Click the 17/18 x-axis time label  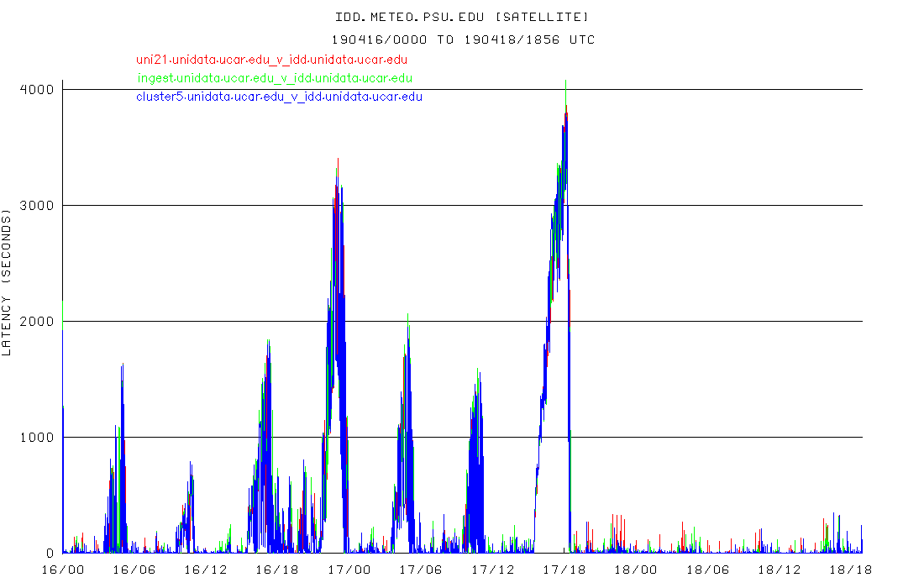click(x=564, y=570)
